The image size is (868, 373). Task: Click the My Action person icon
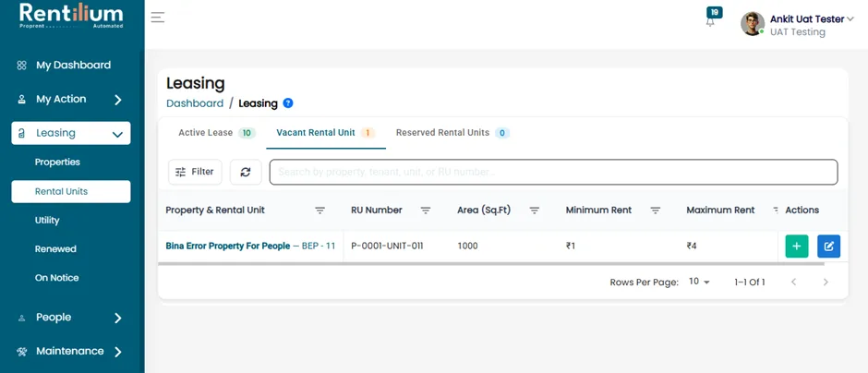pyautogui.click(x=21, y=100)
